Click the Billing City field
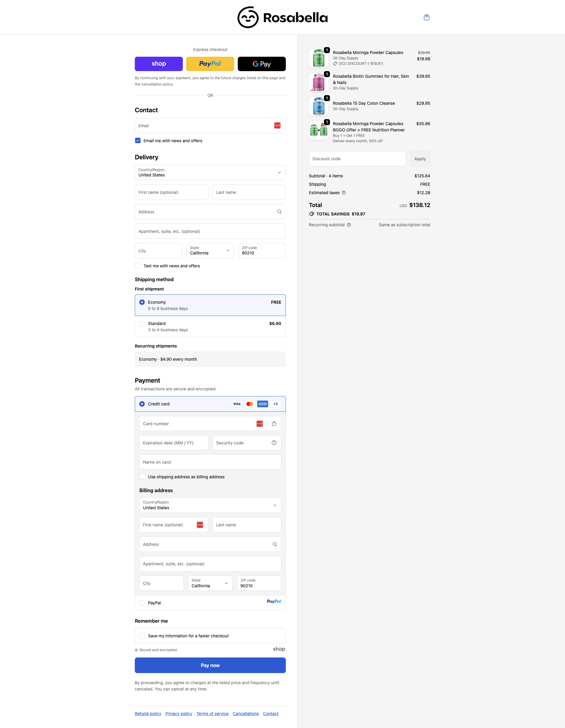This screenshot has height=728, width=565. pos(162,583)
